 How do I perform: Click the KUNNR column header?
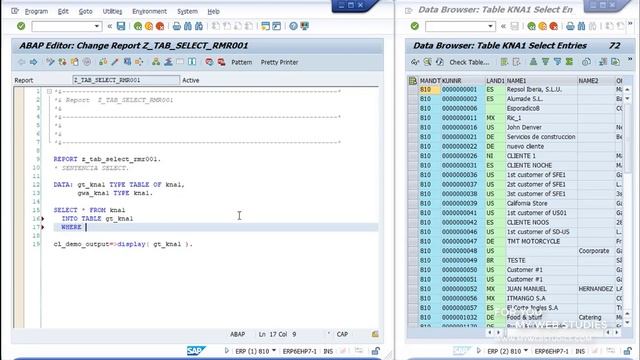pyautogui.click(x=462, y=81)
